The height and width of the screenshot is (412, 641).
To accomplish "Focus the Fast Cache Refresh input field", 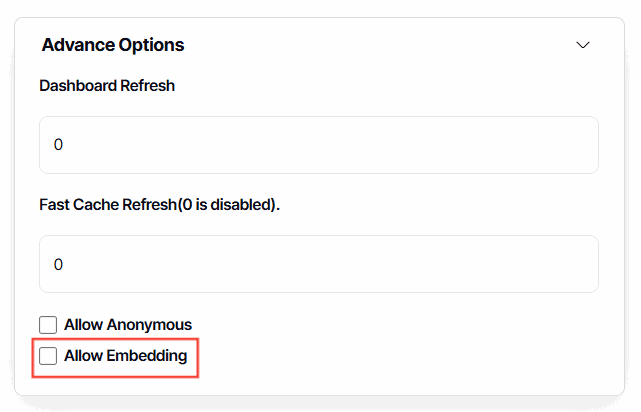I will (318, 264).
